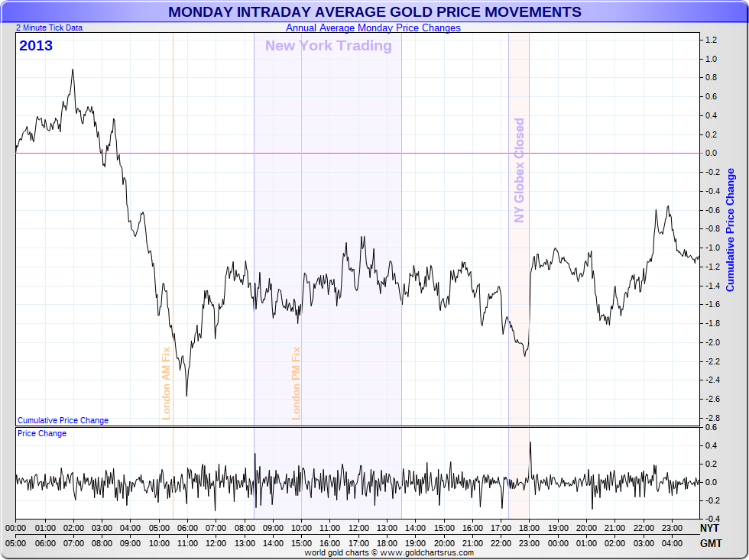The width and height of the screenshot is (749, 560).
Task: Click the 'Annual Average Monday Price Changes' subtitle
Action: (373, 28)
